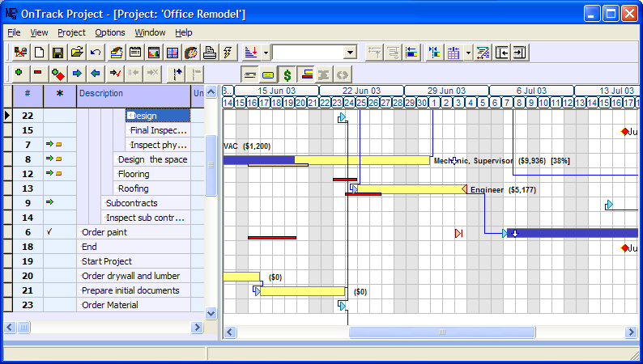
Task: Click the Engineer ($5,177) yellow task bar
Action: point(410,189)
